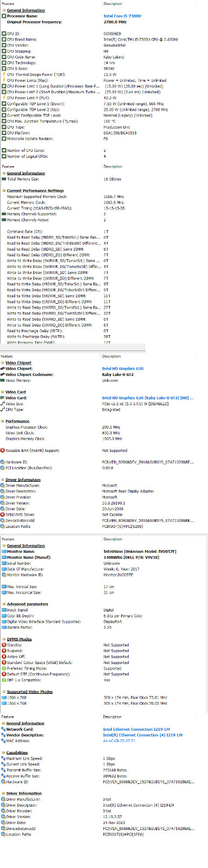Screen dimensions: 208x868
Task: Click the Transmit Buffer Size icon
Action: coord(3,770)
